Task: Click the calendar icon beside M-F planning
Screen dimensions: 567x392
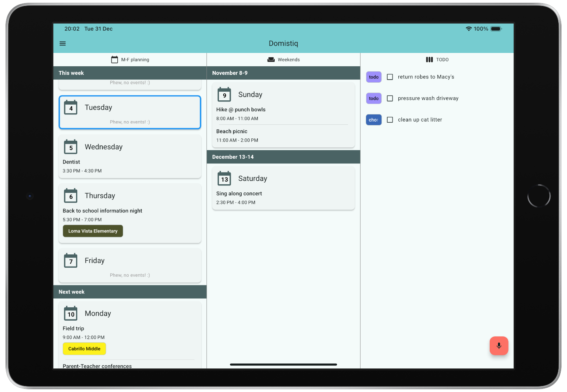Action: [114, 59]
